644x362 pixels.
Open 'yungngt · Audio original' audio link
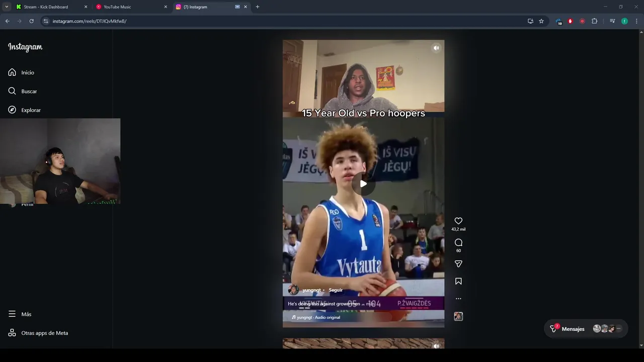(x=316, y=317)
